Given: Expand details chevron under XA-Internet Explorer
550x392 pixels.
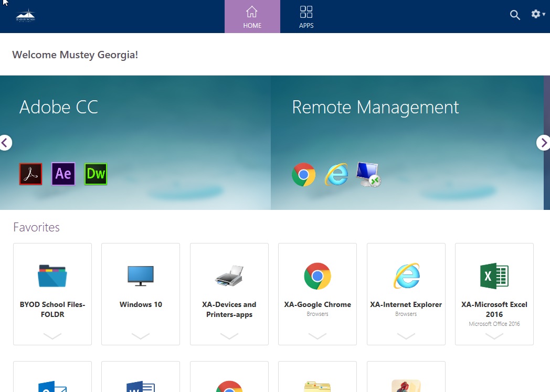Looking at the screenshot, I should click(406, 336).
